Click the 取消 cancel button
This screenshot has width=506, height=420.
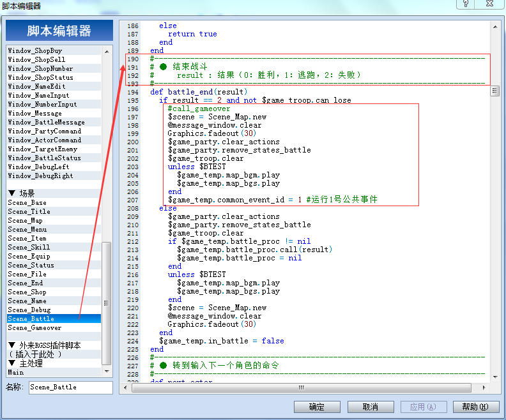click(371, 407)
